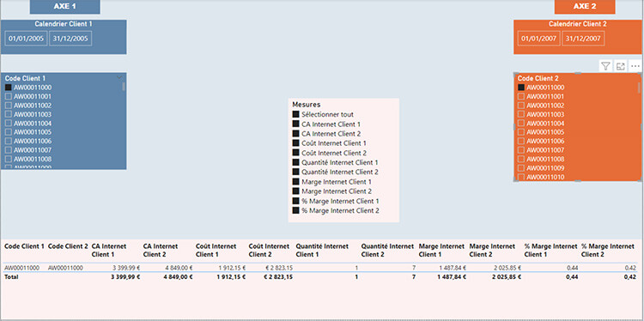Sort by Marge Internet Client 1 column header
The height and width of the screenshot is (321, 644).
[441, 250]
